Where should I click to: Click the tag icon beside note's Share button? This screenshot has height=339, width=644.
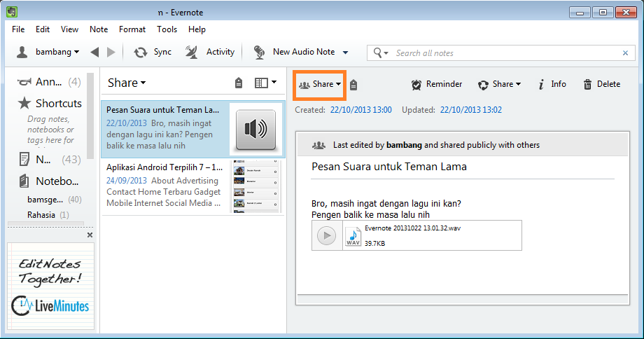(353, 85)
